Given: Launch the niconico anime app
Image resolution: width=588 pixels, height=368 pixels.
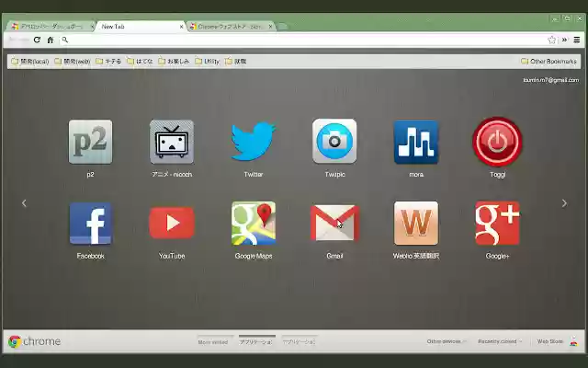Looking at the screenshot, I should (x=172, y=142).
